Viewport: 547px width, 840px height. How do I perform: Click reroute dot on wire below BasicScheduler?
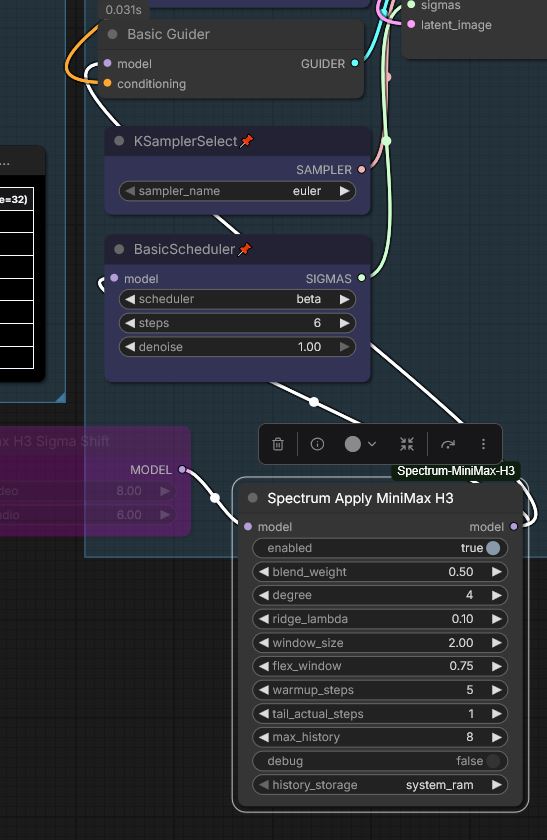point(314,402)
